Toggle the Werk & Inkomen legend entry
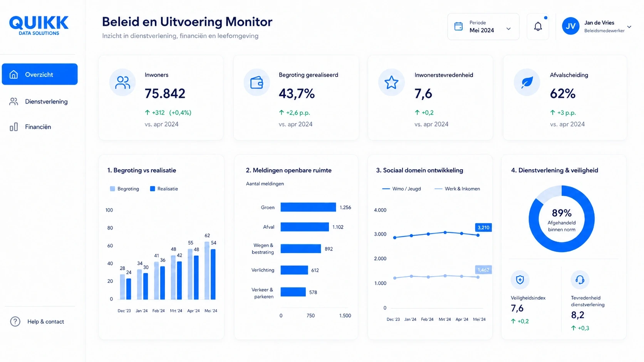Viewport: 644px width, 362px height. tap(457, 189)
